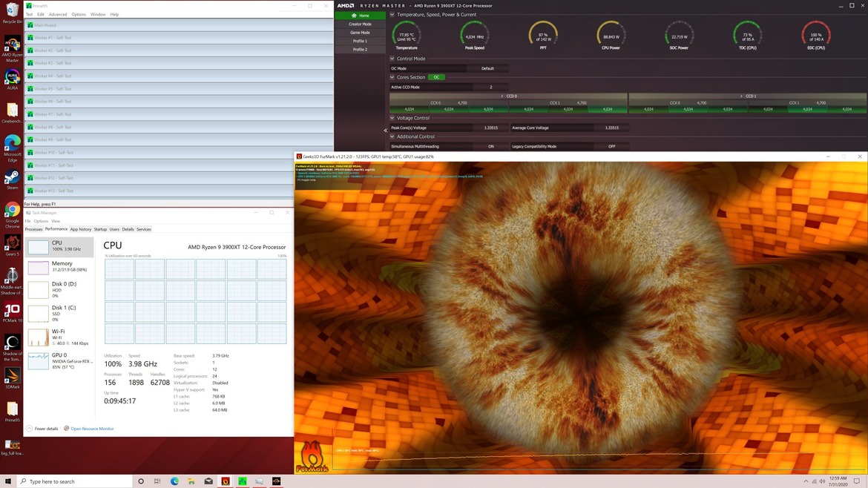Open Task View on the taskbar
Screen dimensions: 868x488
(157, 481)
